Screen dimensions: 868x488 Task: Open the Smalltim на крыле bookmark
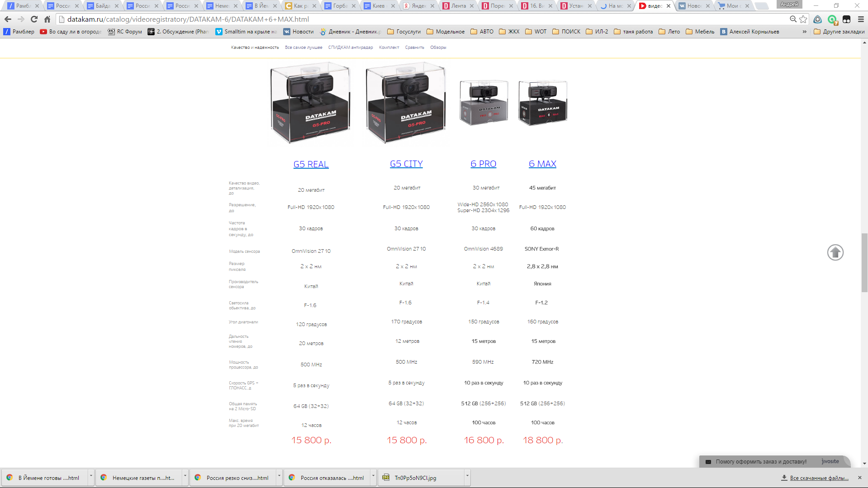(247, 32)
